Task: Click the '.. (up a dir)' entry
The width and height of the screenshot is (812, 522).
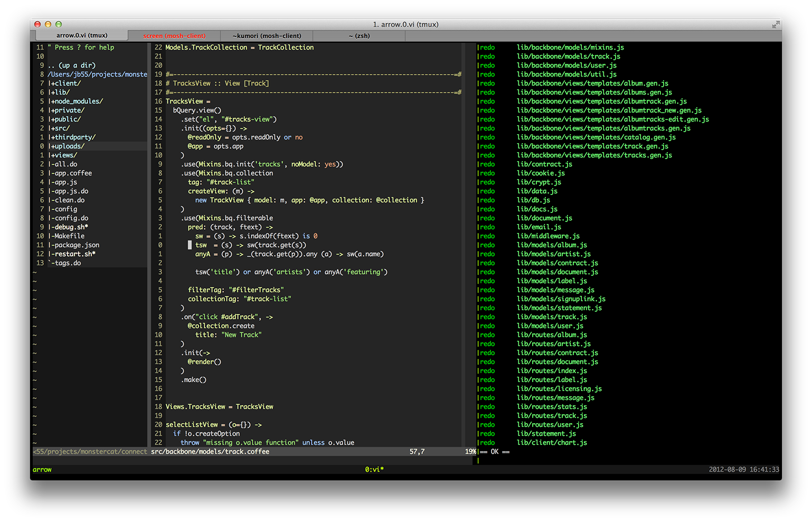Action: click(x=72, y=66)
